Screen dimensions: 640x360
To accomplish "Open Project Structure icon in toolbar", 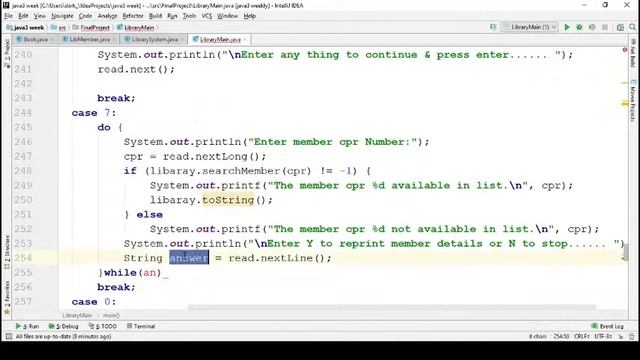I will pyautogui.click(x=620, y=27).
